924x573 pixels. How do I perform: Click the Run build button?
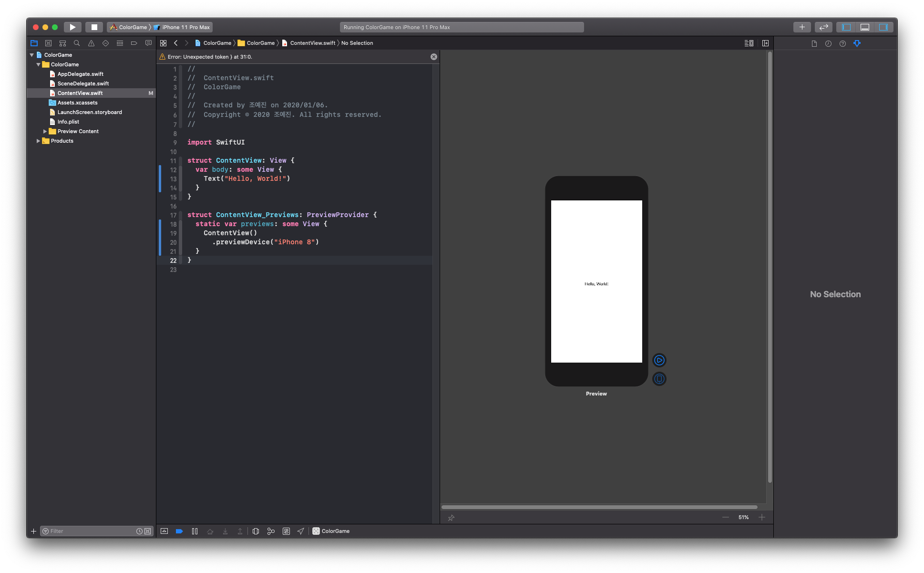coord(72,27)
